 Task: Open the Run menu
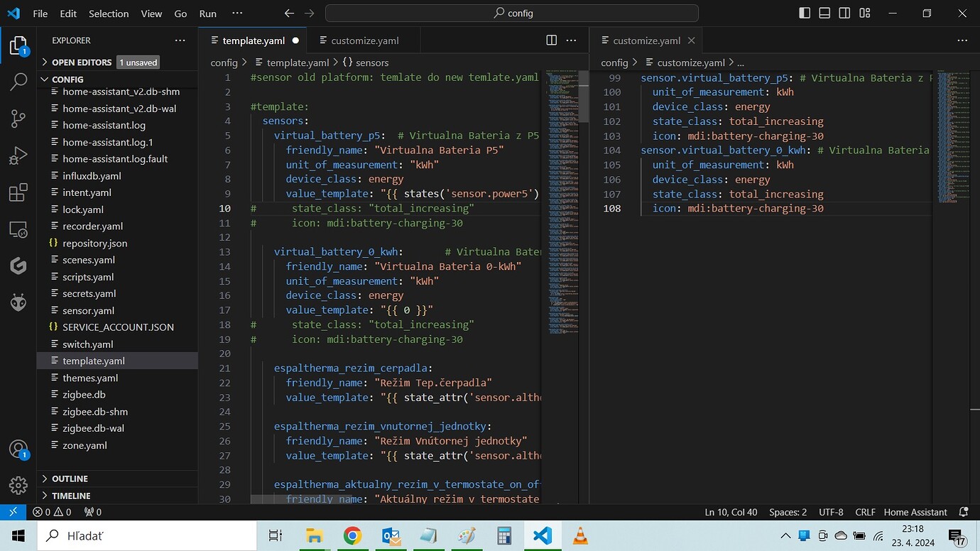pos(207,13)
